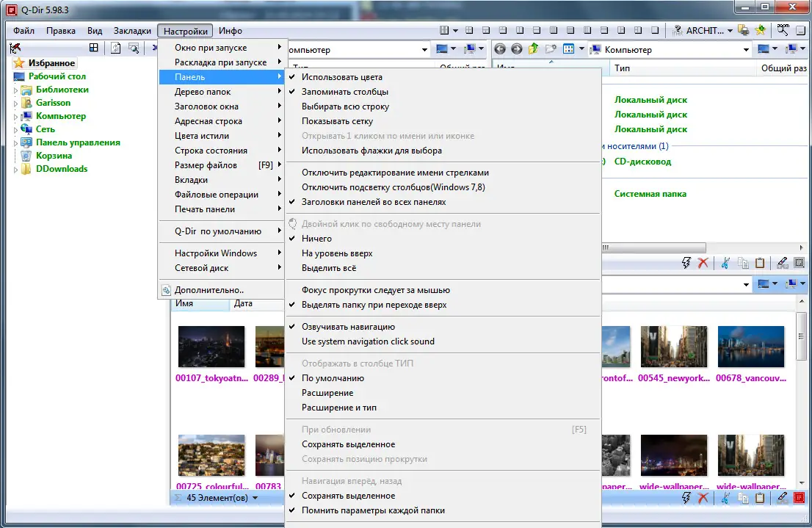
Task: Click the lightning icon in the upper-right pane toolbar
Action: click(686, 263)
